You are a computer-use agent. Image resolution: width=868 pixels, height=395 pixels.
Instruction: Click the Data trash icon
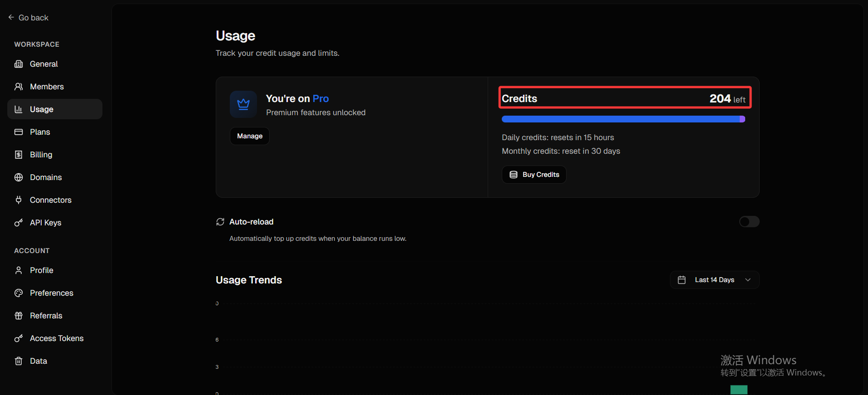point(19,361)
